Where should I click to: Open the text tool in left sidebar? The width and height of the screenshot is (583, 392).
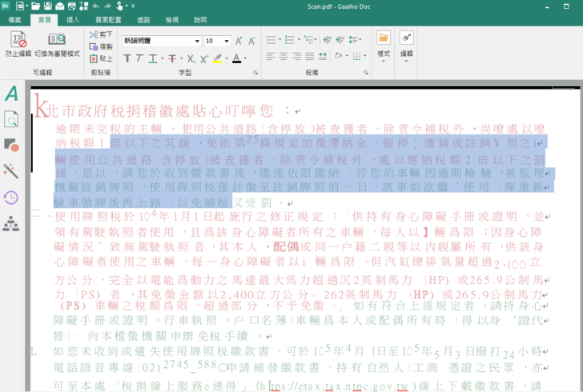pyautogui.click(x=11, y=94)
